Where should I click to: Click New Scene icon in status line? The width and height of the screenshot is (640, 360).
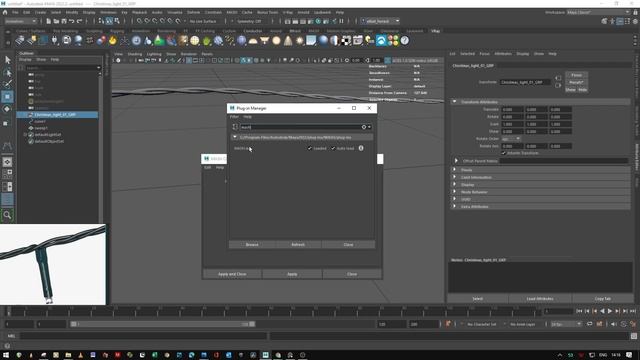48,21
